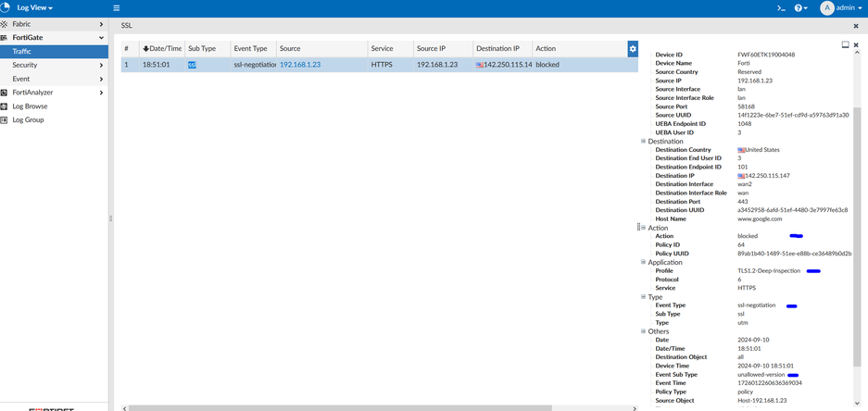Close the log detail pane
Image resolution: width=868 pixels, height=411 pixels.
856,44
